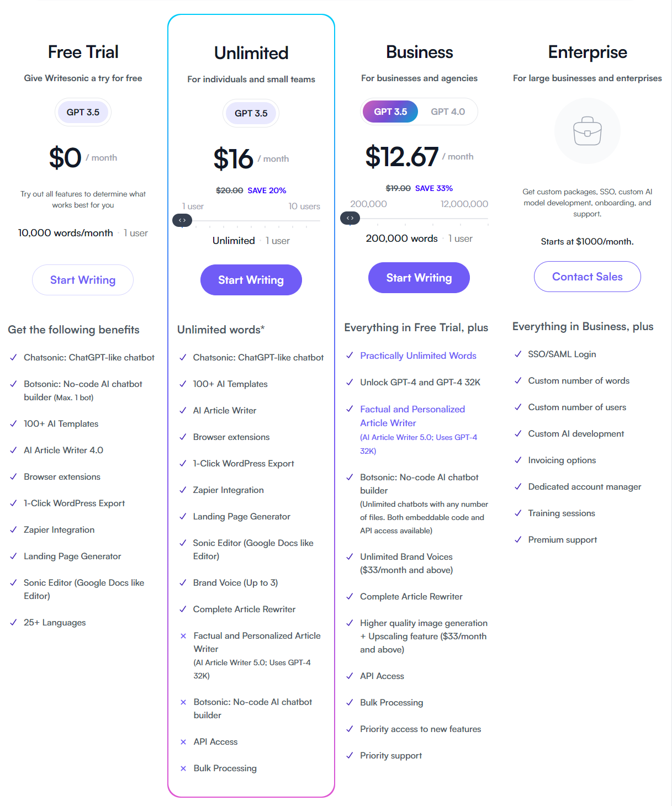This screenshot has width=672, height=806.
Task: Click checkmark beside 25+ Languages
Action: coord(13,622)
